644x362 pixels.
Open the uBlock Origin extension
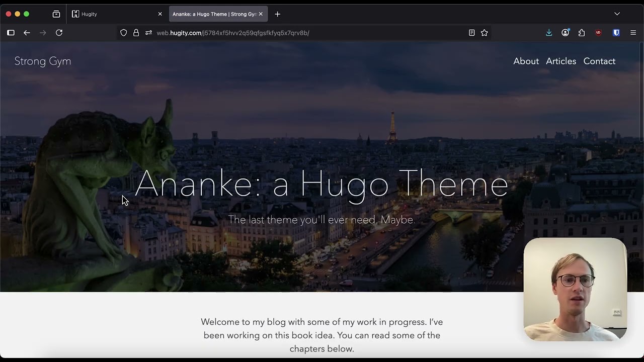pos(598,33)
